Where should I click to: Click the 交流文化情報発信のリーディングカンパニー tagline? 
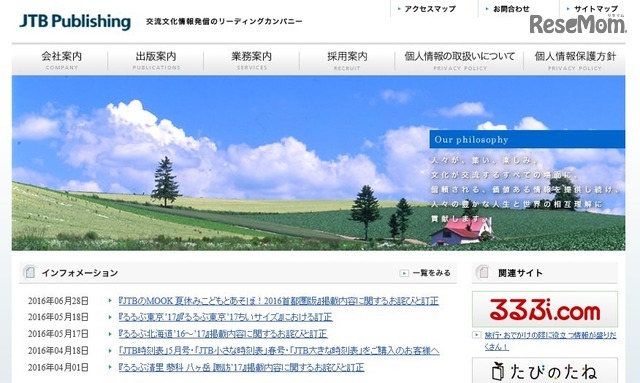tap(224, 21)
